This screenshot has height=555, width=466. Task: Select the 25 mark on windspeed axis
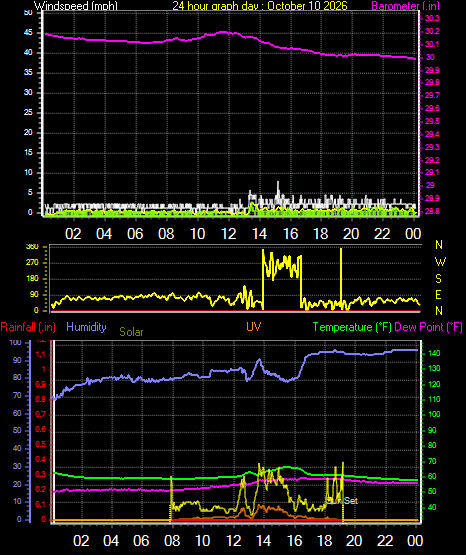[x=28, y=113]
